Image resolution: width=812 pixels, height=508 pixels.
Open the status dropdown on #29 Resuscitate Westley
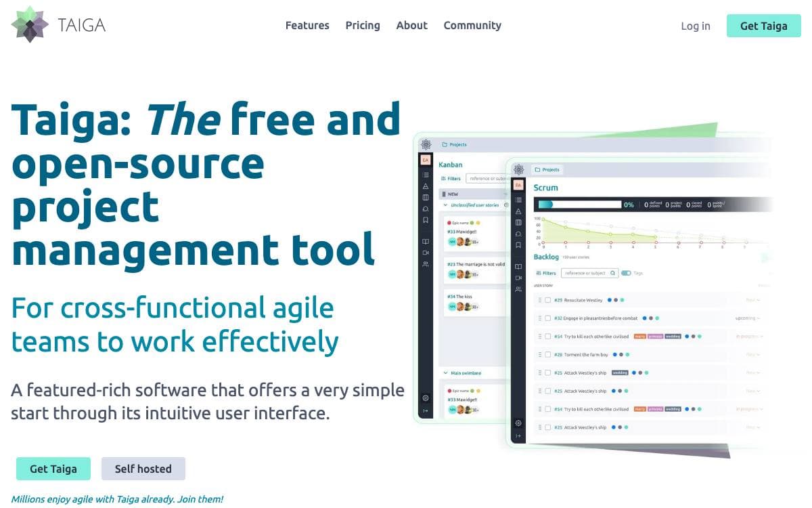752,299
